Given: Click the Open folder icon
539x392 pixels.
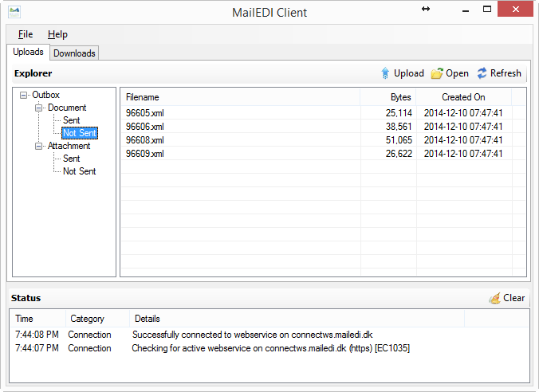Looking at the screenshot, I should coord(437,73).
